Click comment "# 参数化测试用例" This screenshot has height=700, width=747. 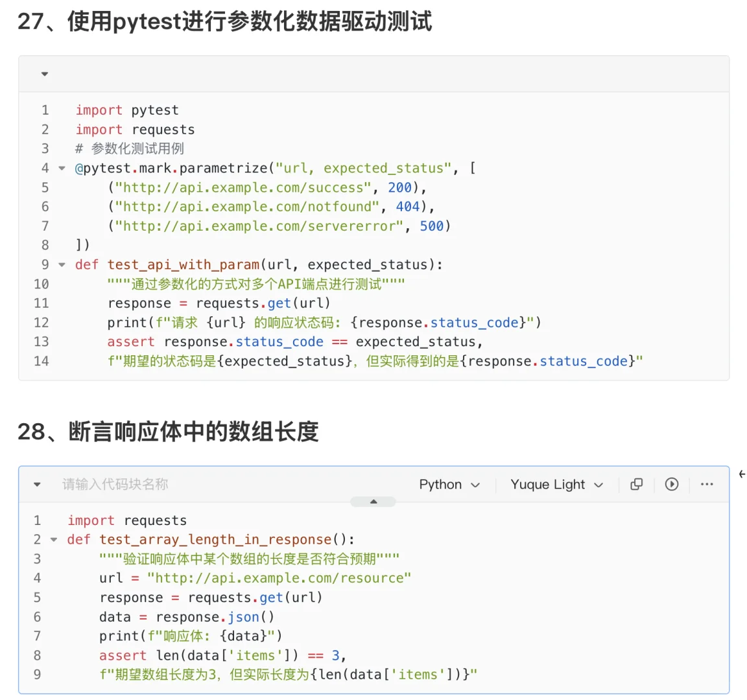(130, 148)
